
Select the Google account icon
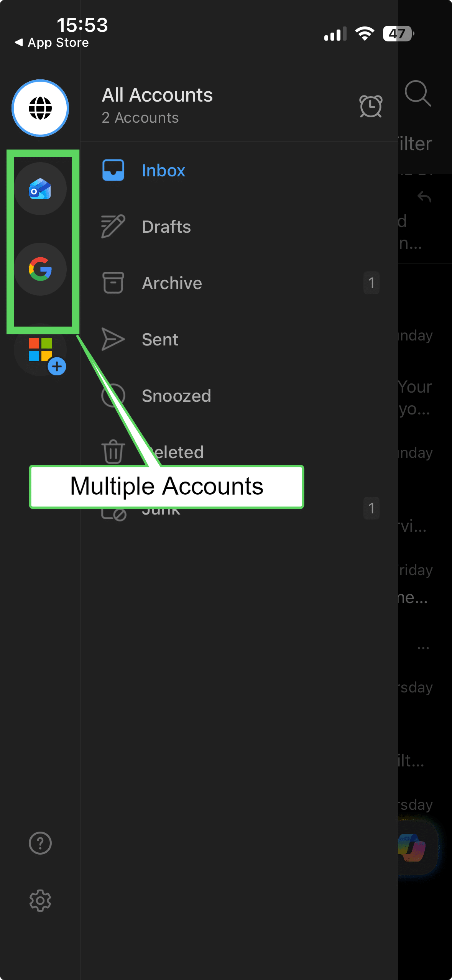pyautogui.click(x=40, y=269)
